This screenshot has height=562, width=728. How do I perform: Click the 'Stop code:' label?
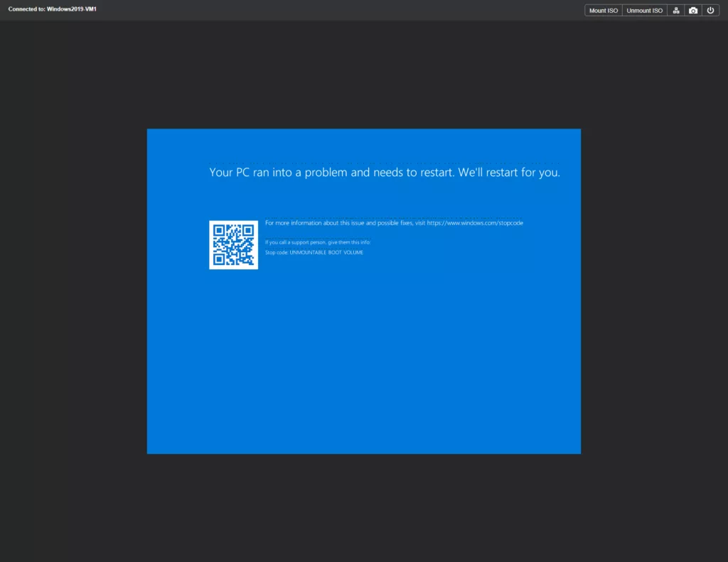(x=277, y=252)
